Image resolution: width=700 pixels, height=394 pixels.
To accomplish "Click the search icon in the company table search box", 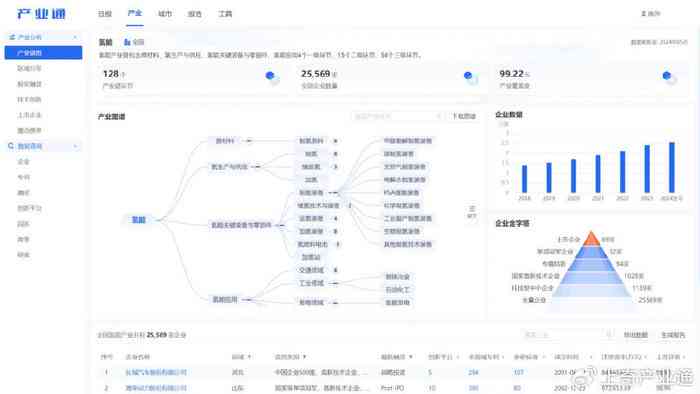I will [608, 335].
